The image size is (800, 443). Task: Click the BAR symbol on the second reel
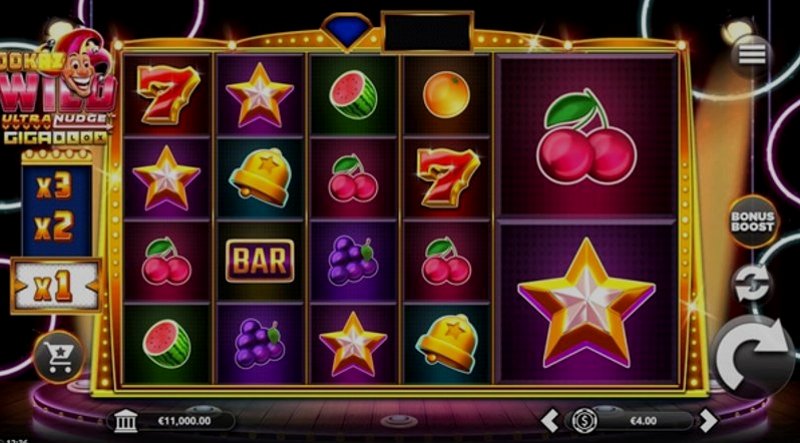[260, 261]
